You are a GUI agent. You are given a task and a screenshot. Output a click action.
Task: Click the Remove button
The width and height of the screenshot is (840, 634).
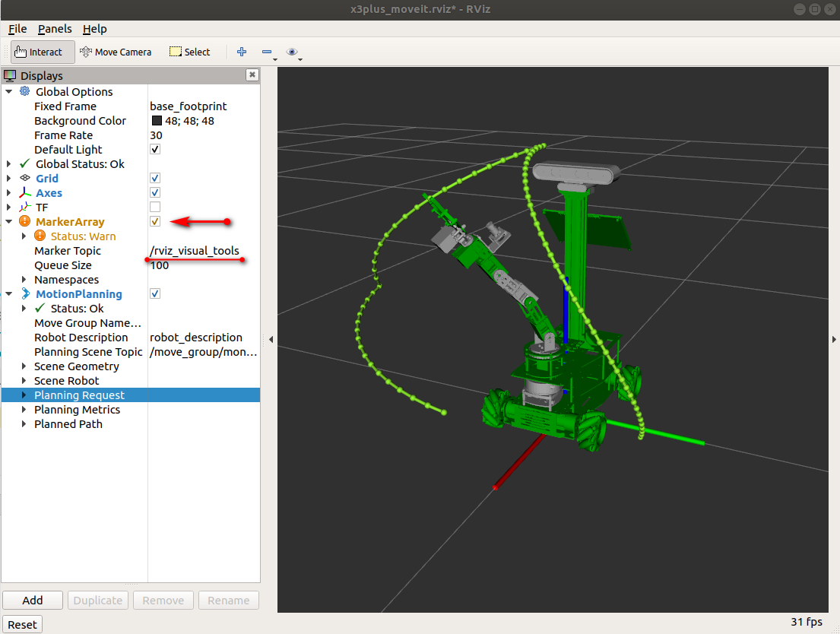click(x=163, y=601)
